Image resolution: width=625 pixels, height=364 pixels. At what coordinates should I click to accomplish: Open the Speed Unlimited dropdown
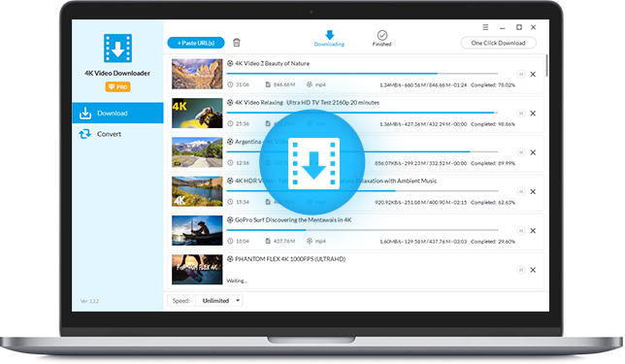click(x=218, y=300)
